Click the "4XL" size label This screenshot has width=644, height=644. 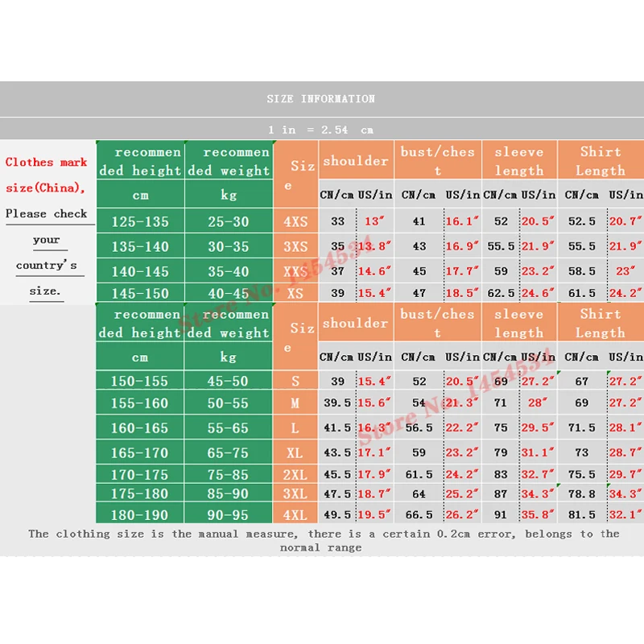pos(295,514)
